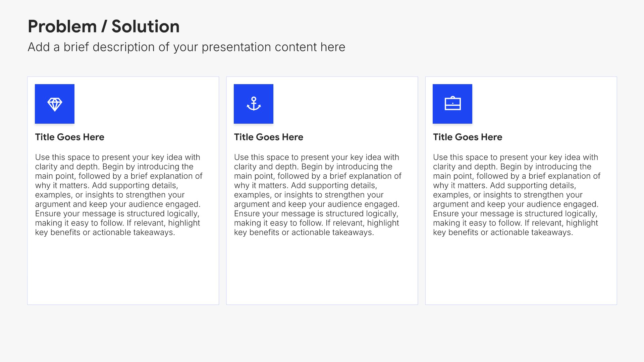
Task: Click the gray slide background below cards
Action: click(x=322, y=334)
